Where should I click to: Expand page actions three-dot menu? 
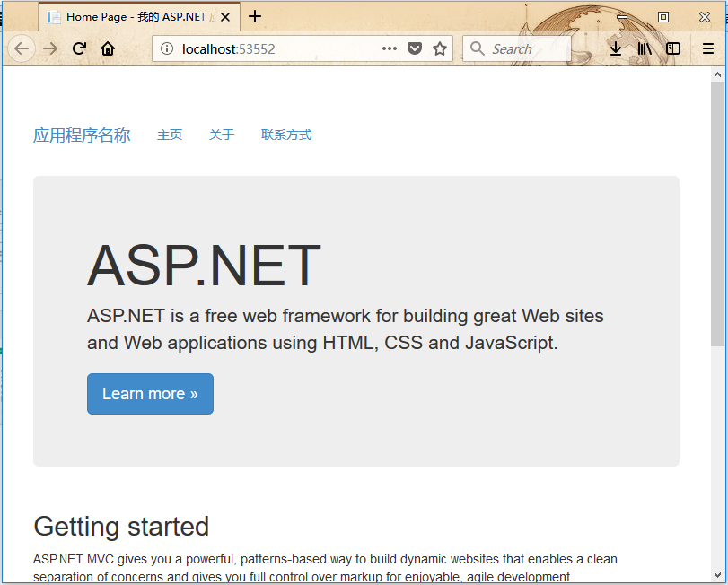[389, 48]
